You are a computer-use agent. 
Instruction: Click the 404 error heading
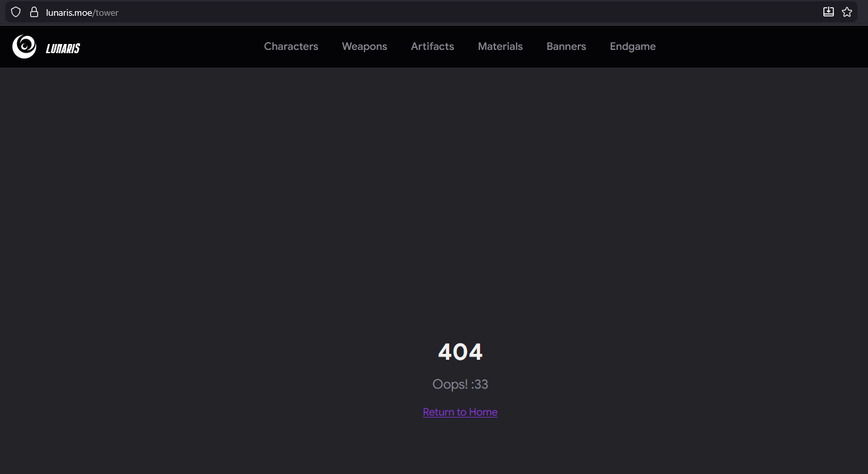(x=460, y=352)
